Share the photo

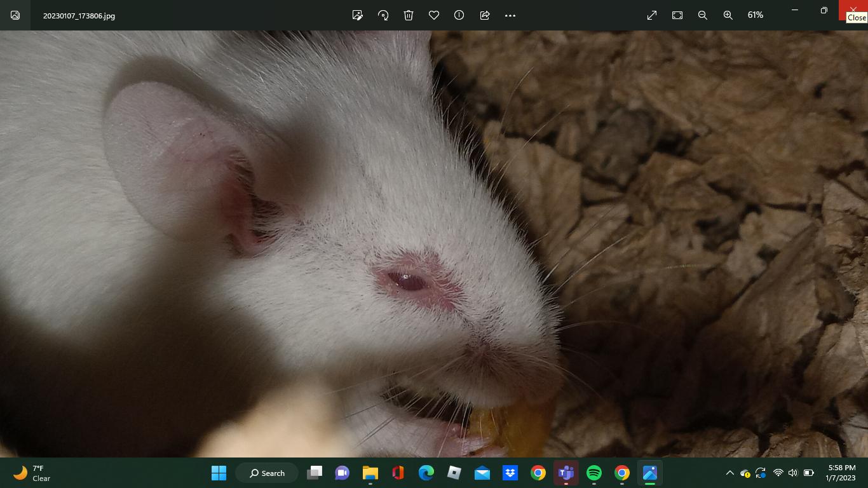click(485, 15)
